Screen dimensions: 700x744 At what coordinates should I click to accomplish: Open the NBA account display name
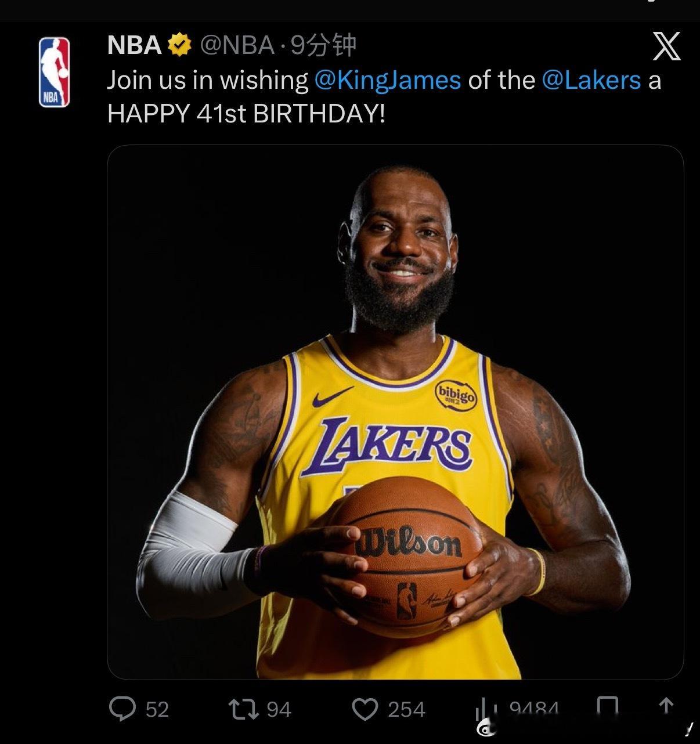point(134,45)
